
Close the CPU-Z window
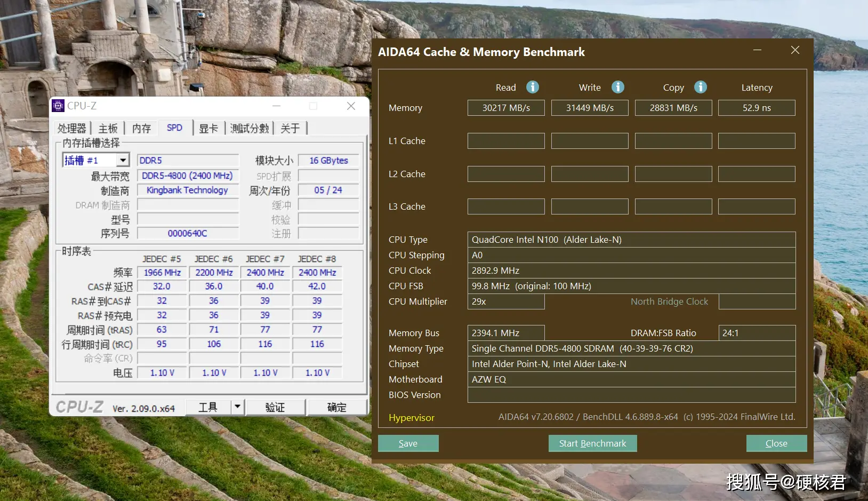point(351,106)
